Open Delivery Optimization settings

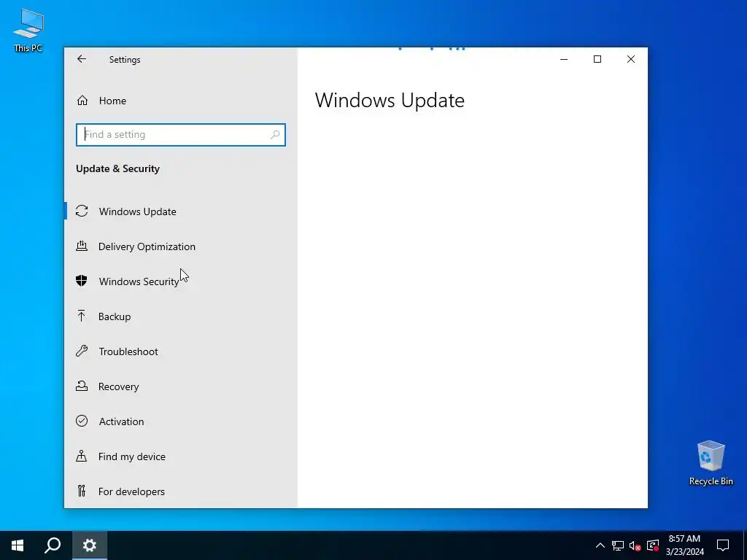point(181,246)
